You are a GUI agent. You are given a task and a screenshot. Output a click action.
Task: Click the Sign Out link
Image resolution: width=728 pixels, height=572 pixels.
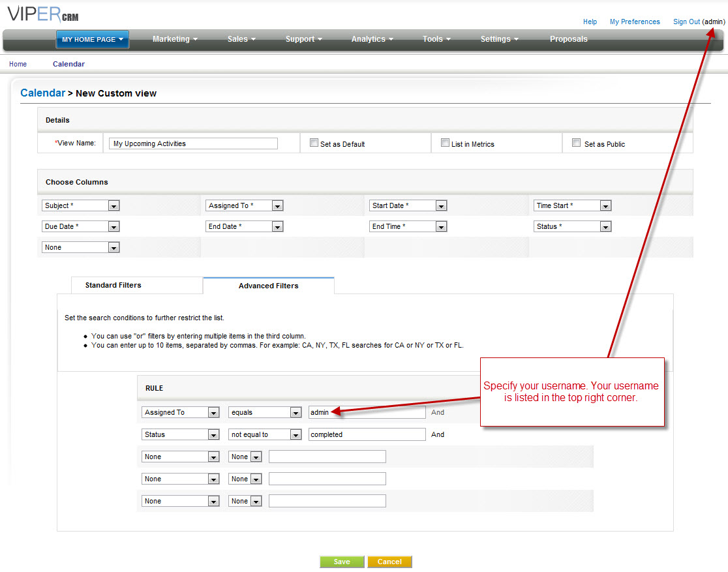point(686,22)
